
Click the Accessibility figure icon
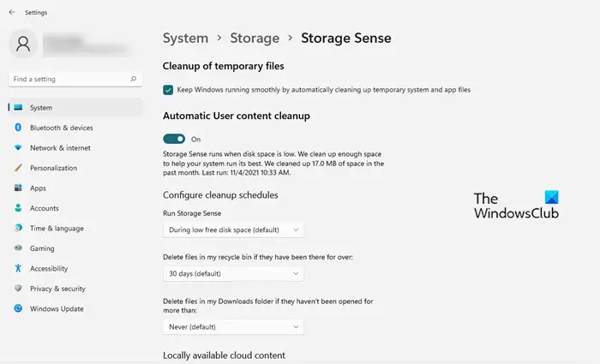17,268
